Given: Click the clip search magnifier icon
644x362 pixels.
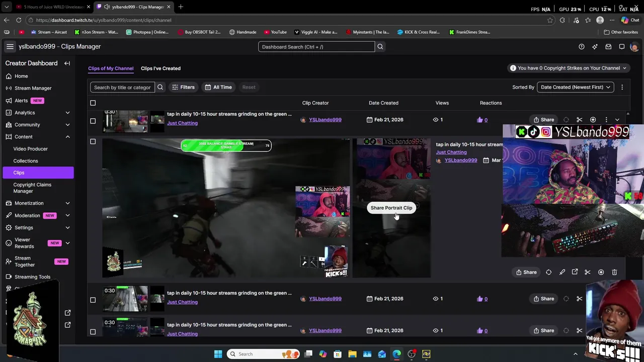Looking at the screenshot, I should tap(160, 87).
